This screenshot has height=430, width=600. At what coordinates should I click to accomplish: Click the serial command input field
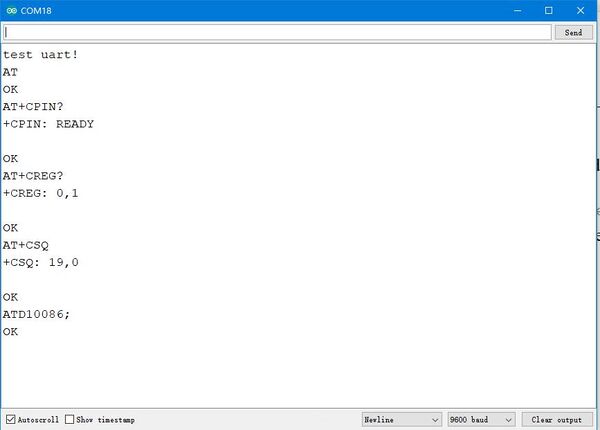pos(277,32)
